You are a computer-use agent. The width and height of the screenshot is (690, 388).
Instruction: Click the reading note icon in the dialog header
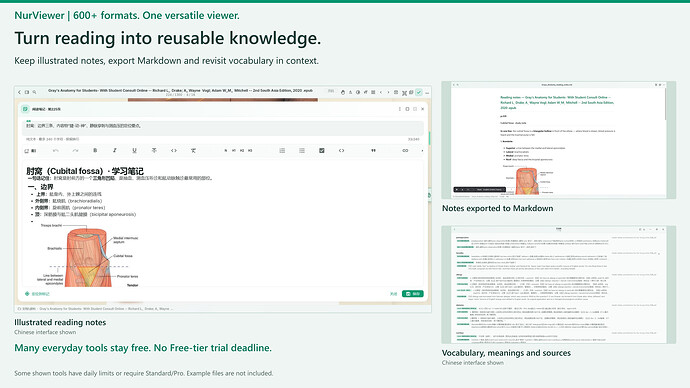coord(25,109)
